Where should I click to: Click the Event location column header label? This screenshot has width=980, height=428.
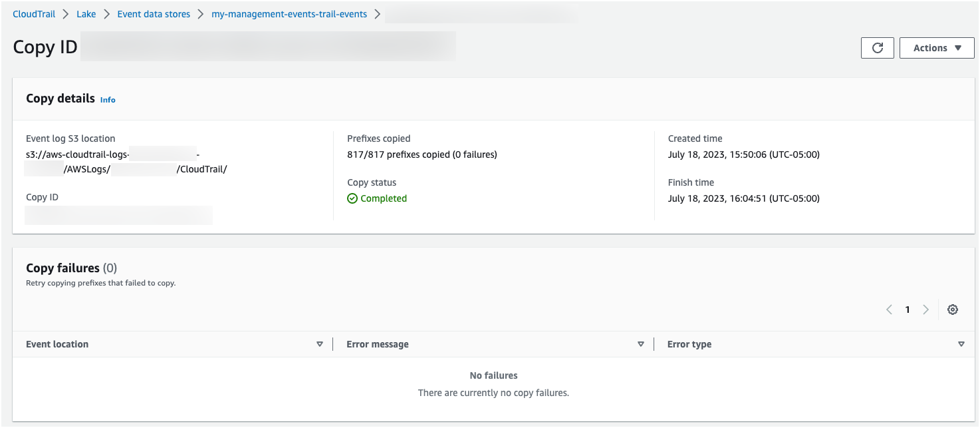click(x=57, y=344)
